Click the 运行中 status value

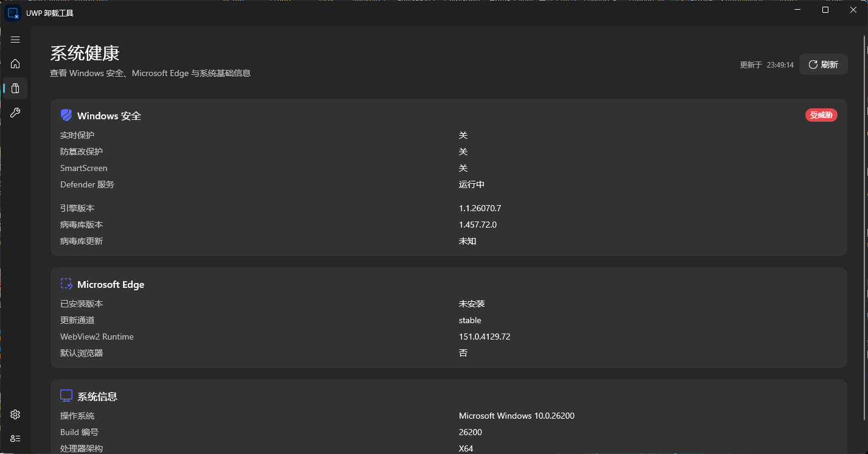[472, 184]
